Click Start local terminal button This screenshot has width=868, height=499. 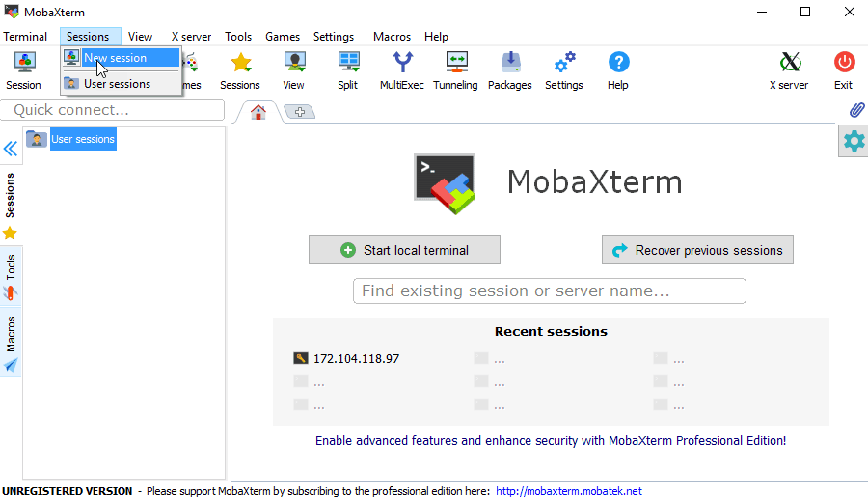coord(405,250)
